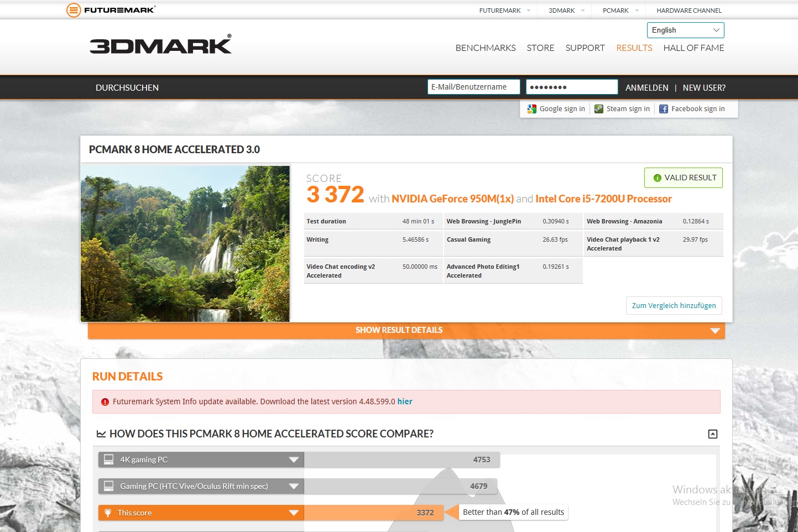Click Web Browsing - Amazonia label
The height and width of the screenshot is (532, 798).
(x=624, y=221)
